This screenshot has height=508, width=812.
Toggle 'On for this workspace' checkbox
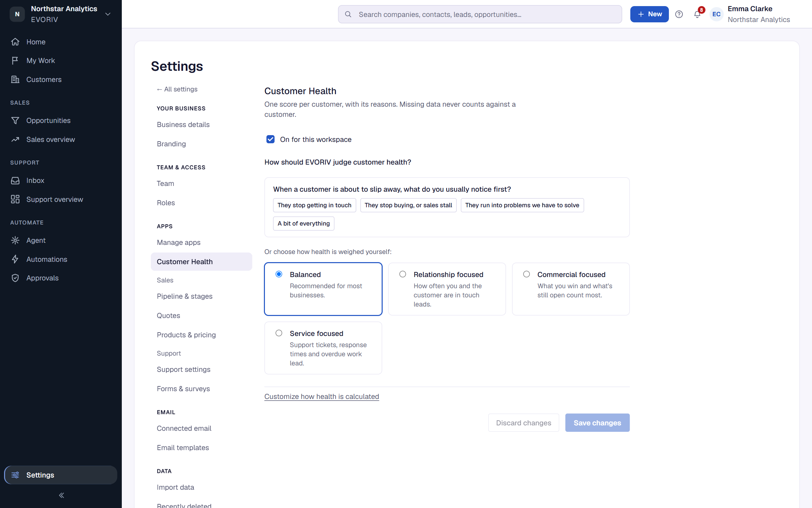pos(270,139)
